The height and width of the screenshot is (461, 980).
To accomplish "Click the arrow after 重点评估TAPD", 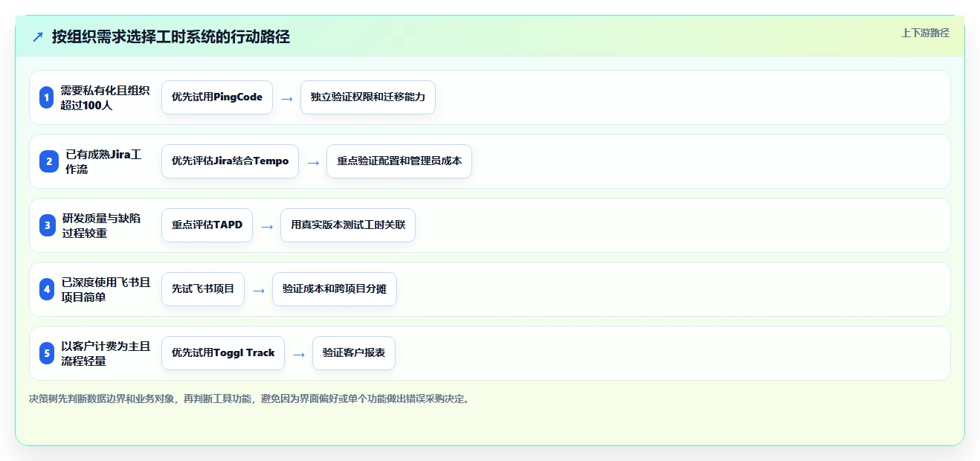I will pos(267,226).
